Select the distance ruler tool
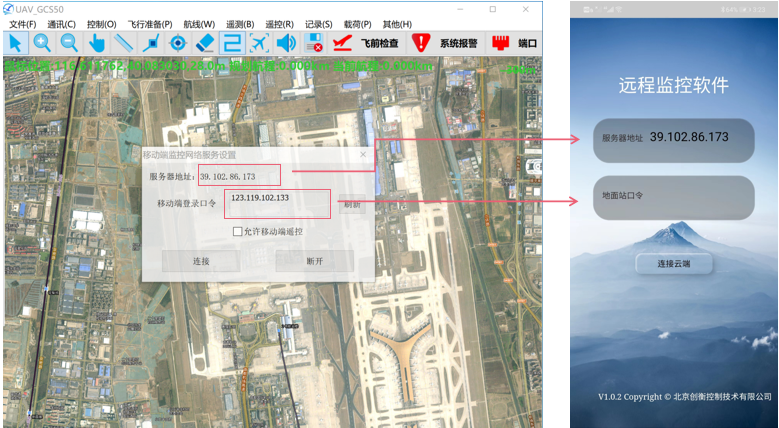This screenshot has height=428, width=779. point(123,43)
